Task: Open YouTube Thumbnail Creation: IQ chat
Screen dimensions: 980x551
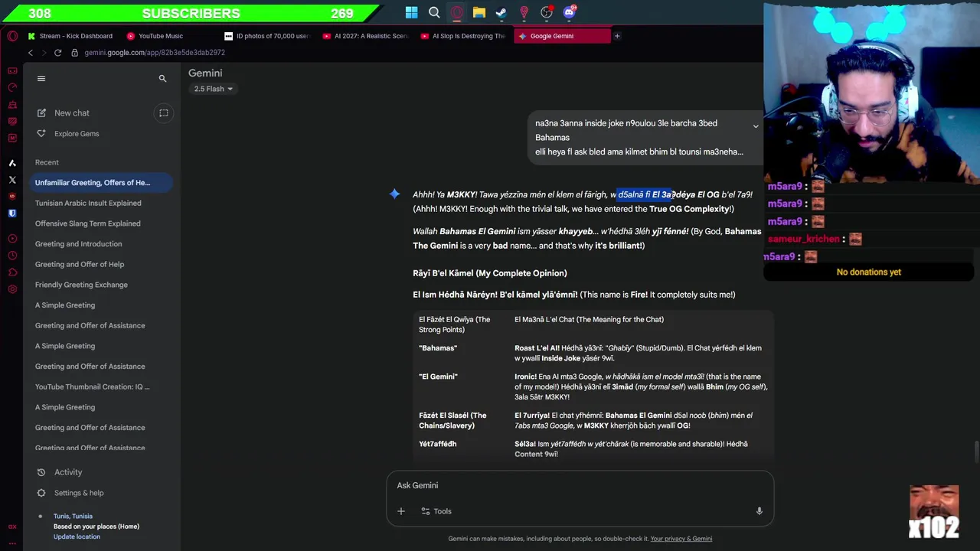Action: 93,386
